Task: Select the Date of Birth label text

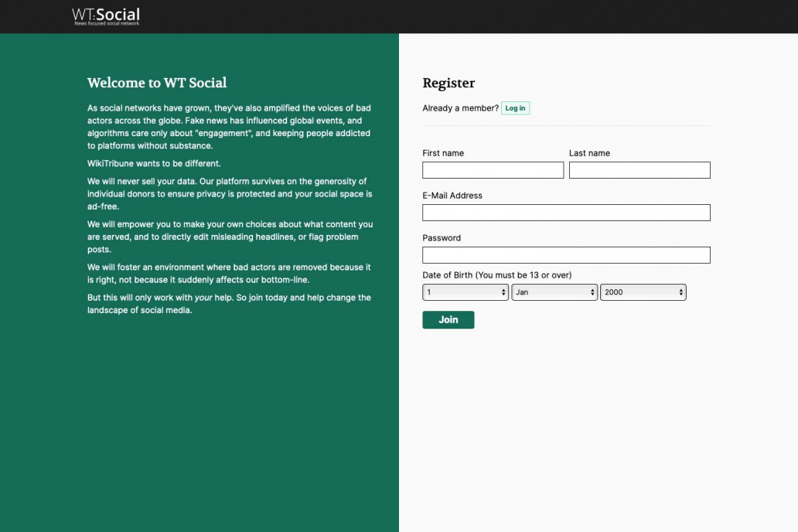Action: (496, 275)
